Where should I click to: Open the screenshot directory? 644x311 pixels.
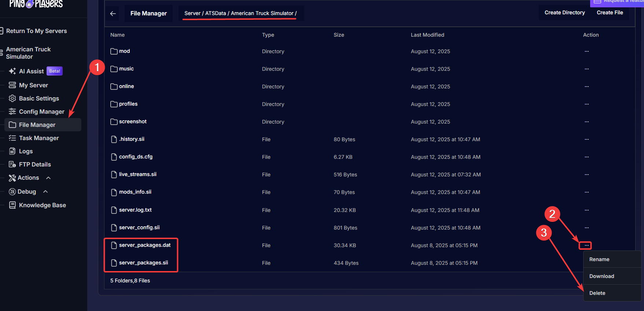click(x=128, y=122)
